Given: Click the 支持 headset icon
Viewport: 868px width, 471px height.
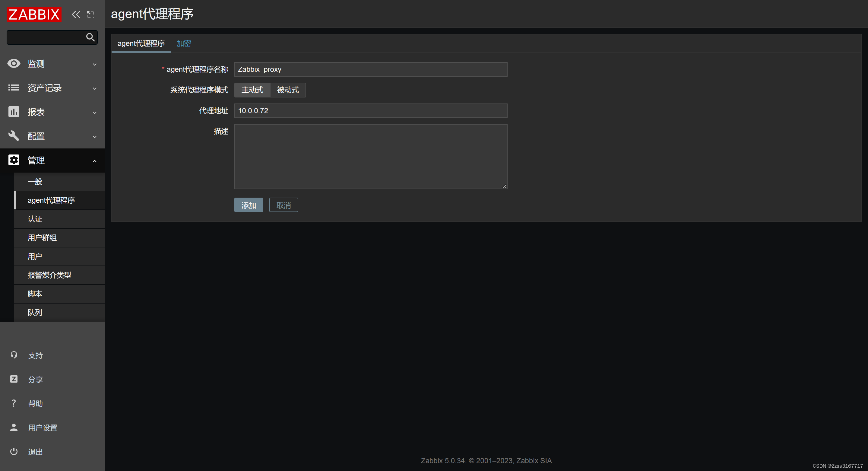Looking at the screenshot, I should point(14,355).
